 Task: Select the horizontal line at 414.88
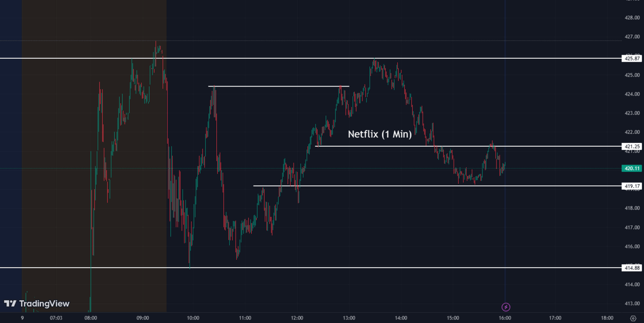click(311, 268)
